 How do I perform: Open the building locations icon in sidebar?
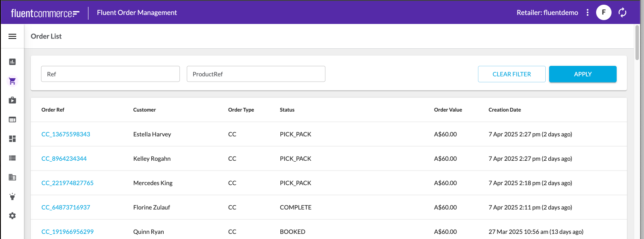click(12, 177)
